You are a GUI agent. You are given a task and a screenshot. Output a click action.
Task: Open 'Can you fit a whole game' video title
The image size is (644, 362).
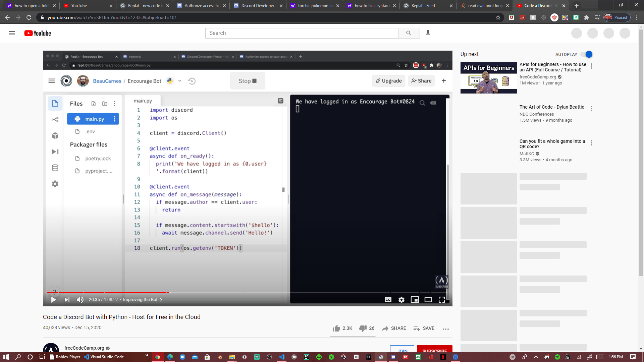(552, 144)
